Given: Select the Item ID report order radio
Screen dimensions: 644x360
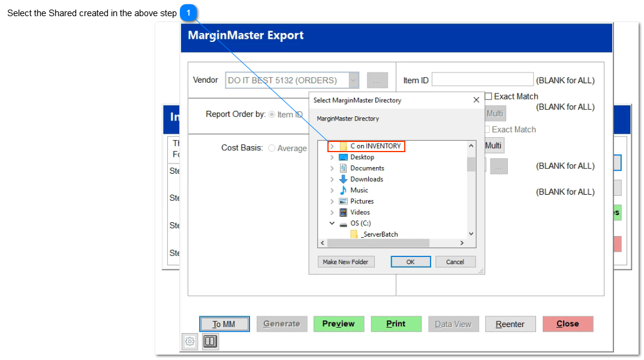Looking at the screenshot, I should (x=272, y=115).
